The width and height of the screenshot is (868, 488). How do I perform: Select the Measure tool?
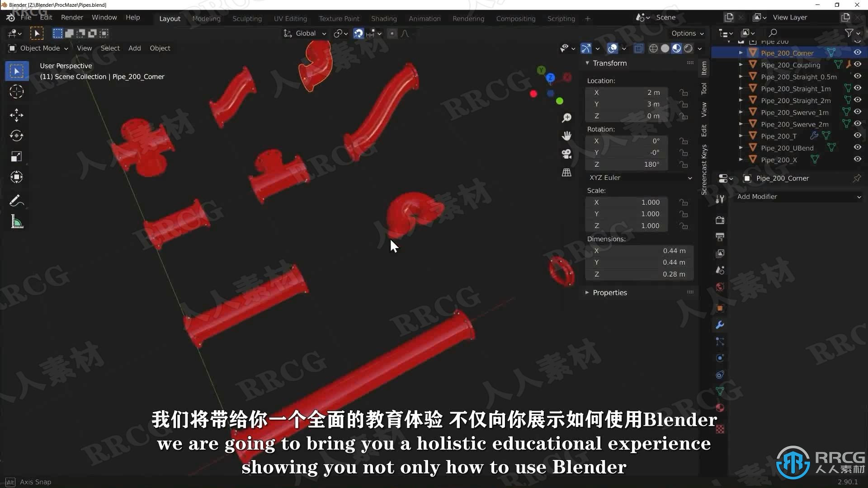(x=17, y=221)
